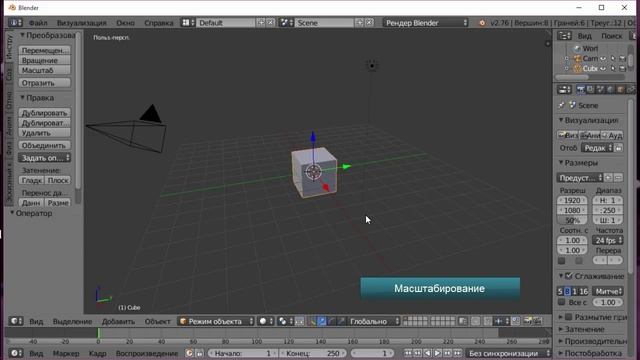Jump to the last frame in timeline
This screenshot has height=360, width=640.
click(x=458, y=353)
